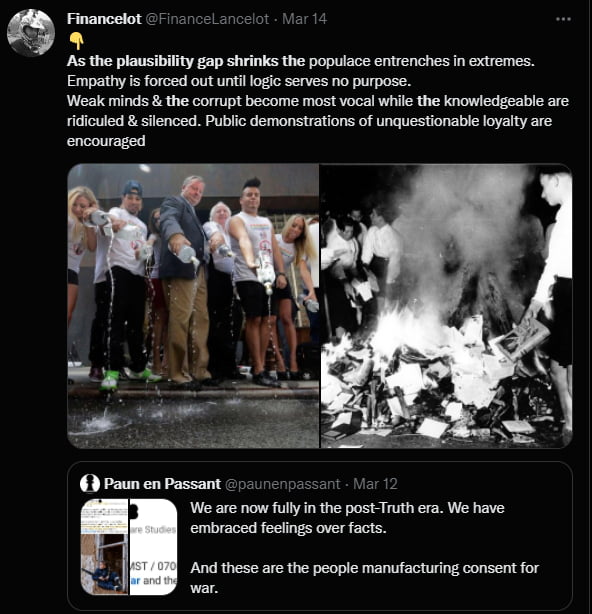The height and width of the screenshot is (614, 592).
Task: Click the 'manufacturing consent for war' line
Action: pyautogui.click(x=365, y=578)
